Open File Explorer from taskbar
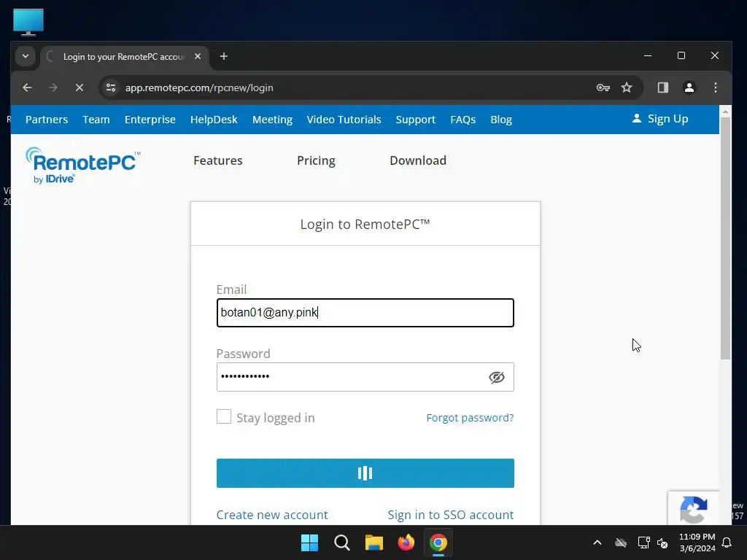Screen dimensions: 747x560 point(374,542)
